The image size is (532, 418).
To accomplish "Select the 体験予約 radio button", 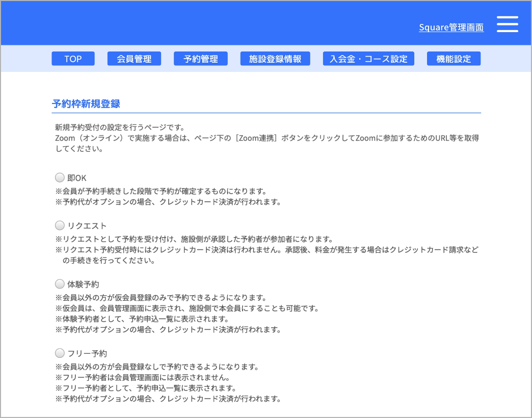I will tap(60, 284).
